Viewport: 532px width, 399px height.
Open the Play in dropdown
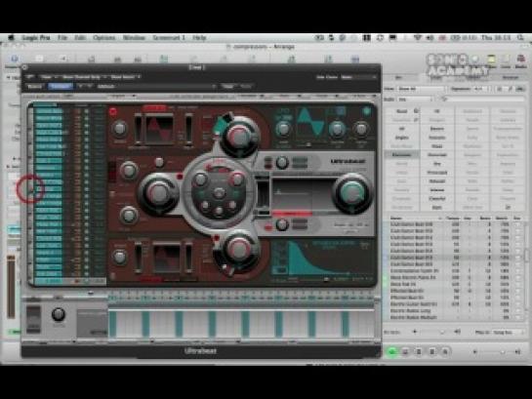coord(508,333)
